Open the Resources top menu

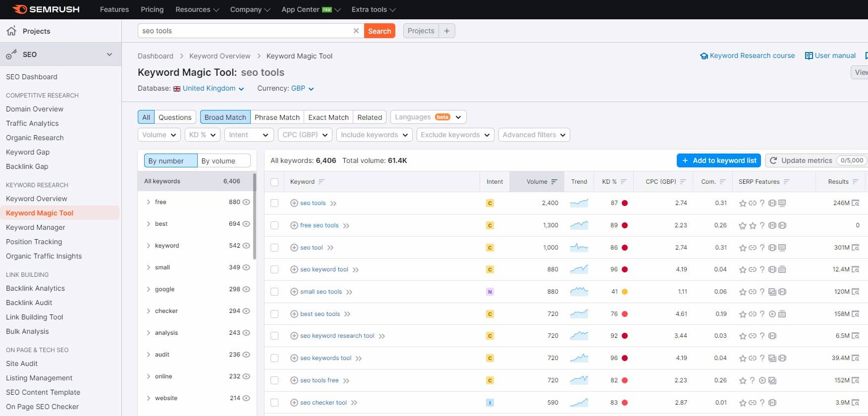click(197, 9)
